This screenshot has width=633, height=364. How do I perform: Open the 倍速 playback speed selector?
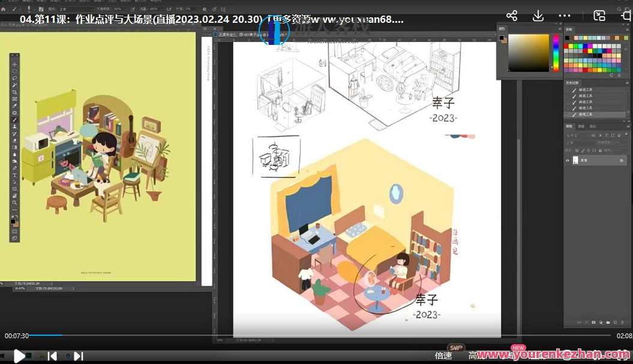click(443, 356)
